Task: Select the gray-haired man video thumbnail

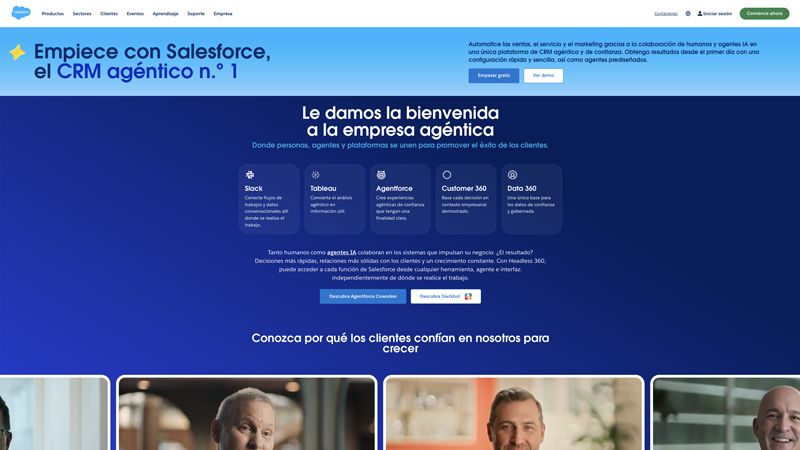Action: pyautogui.click(x=247, y=413)
